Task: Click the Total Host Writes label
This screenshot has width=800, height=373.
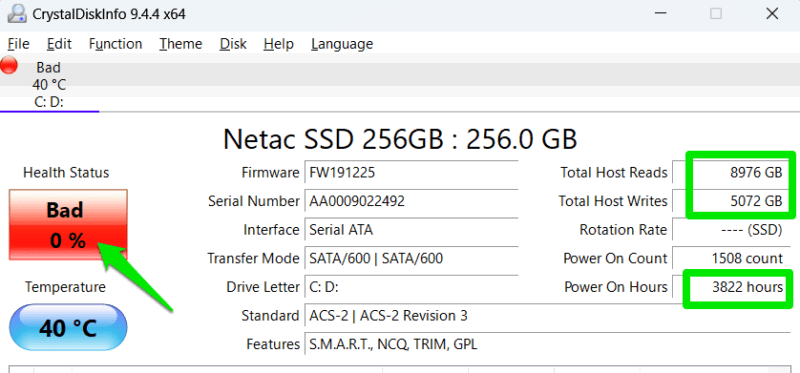Action: [x=613, y=202]
